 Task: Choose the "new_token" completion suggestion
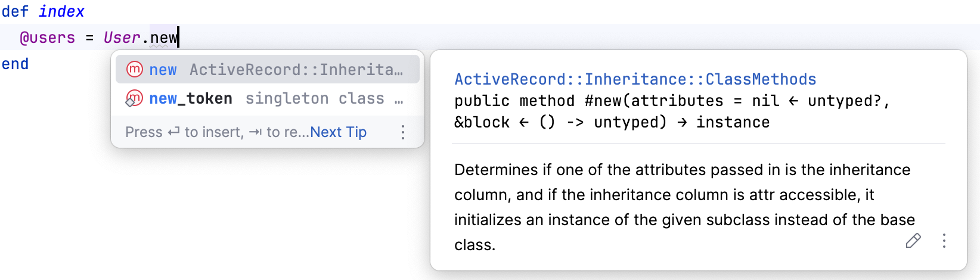pyautogui.click(x=191, y=98)
